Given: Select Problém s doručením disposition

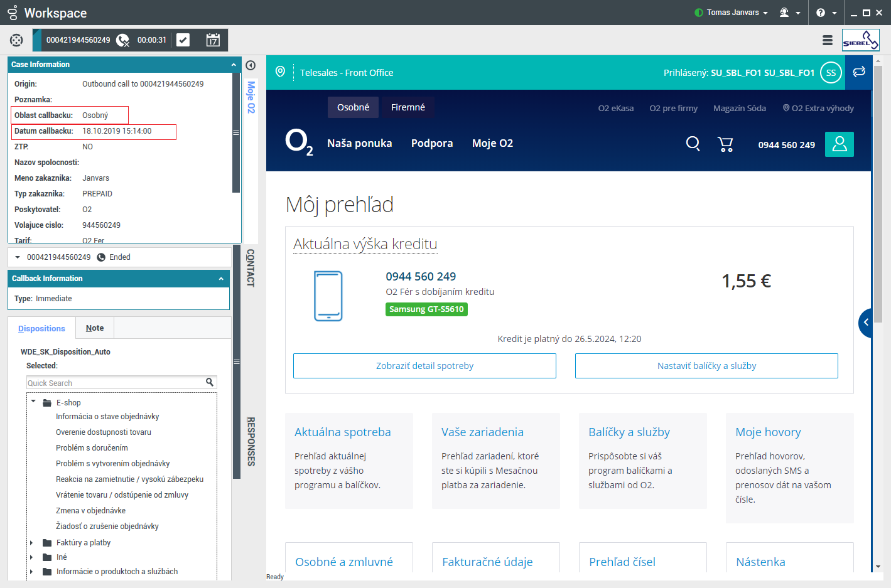Looking at the screenshot, I should point(92,448).
